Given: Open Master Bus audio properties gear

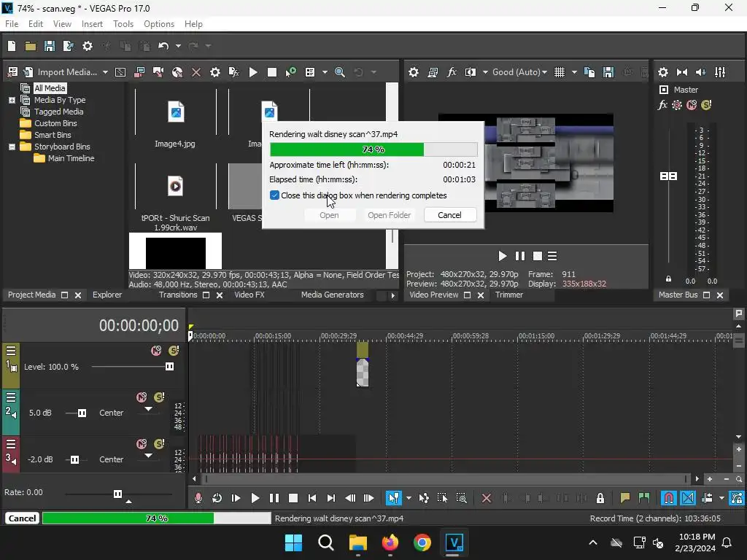Looking at the screenshot, I should 663,72.
